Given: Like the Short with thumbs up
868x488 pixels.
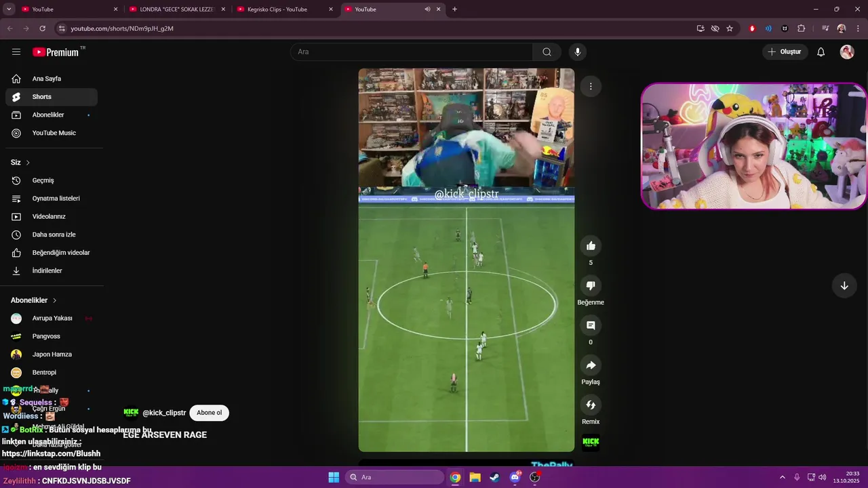Looking at the screenshot, I should coord(591,246).
